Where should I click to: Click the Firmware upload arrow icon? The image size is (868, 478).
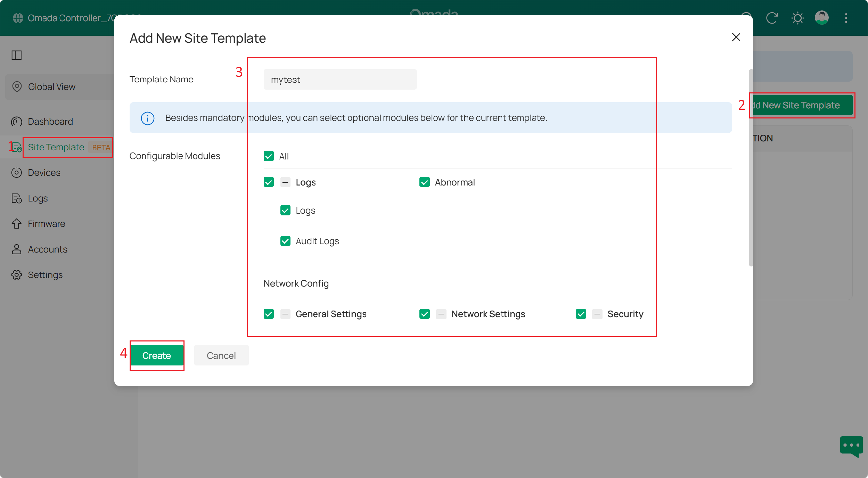click(x=17, y=224)
